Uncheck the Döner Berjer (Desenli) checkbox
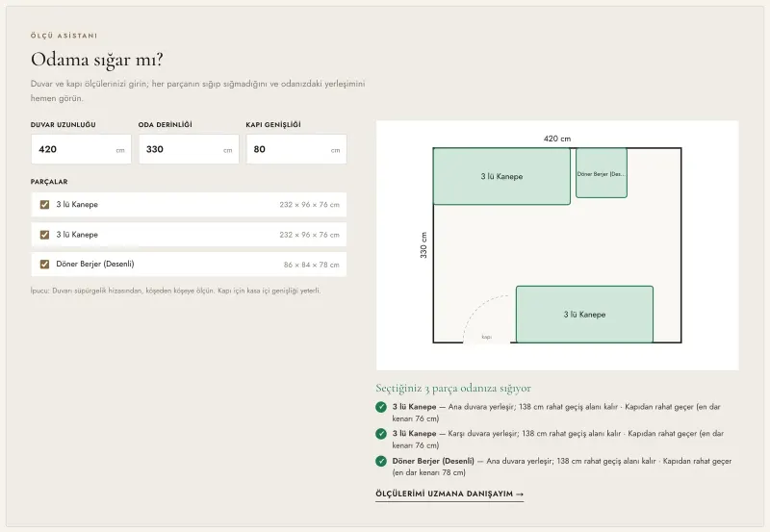 coord(44,265)
